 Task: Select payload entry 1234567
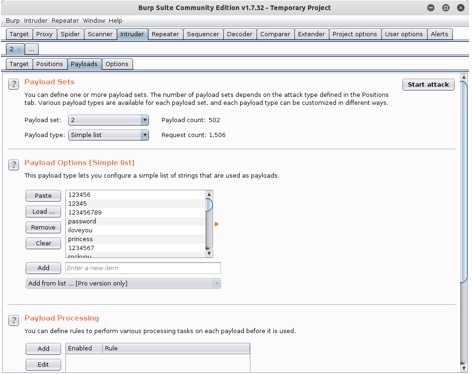click(x=135, y=248)
